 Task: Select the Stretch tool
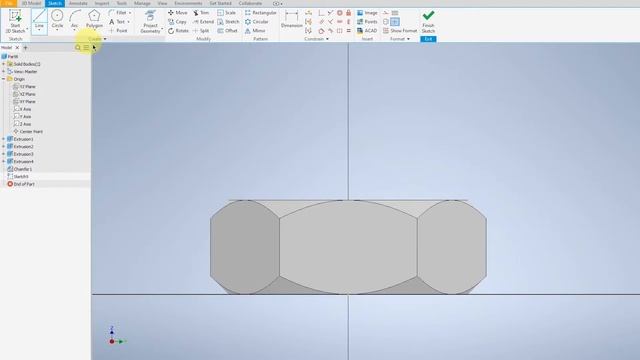228,22
